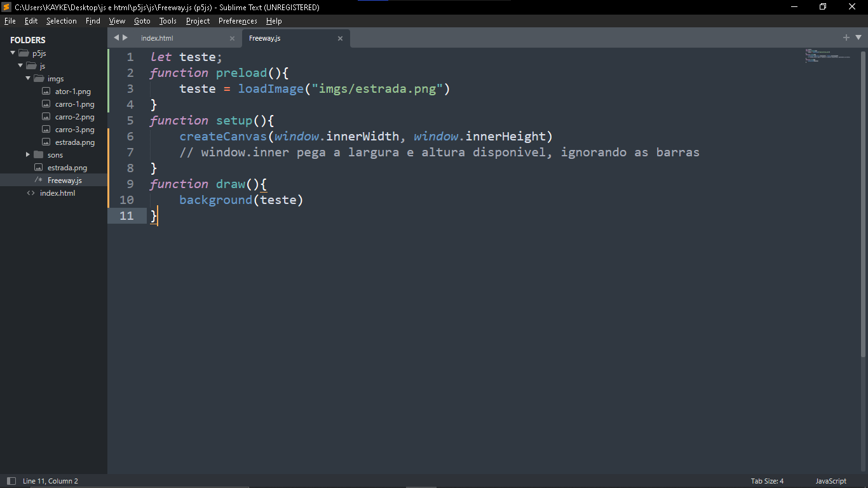Open the Edit menu

tap(31, 21)
